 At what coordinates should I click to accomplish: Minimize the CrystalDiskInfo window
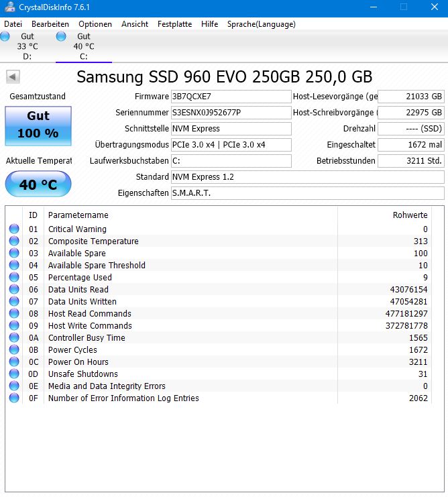pyautogui.click(x=374, y=7)
